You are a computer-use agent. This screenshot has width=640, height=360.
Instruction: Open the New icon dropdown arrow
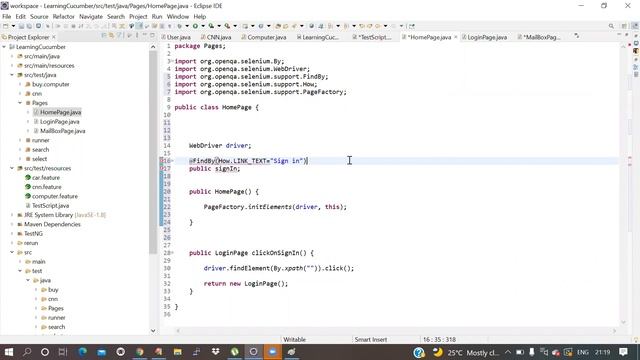coord(13,26)
